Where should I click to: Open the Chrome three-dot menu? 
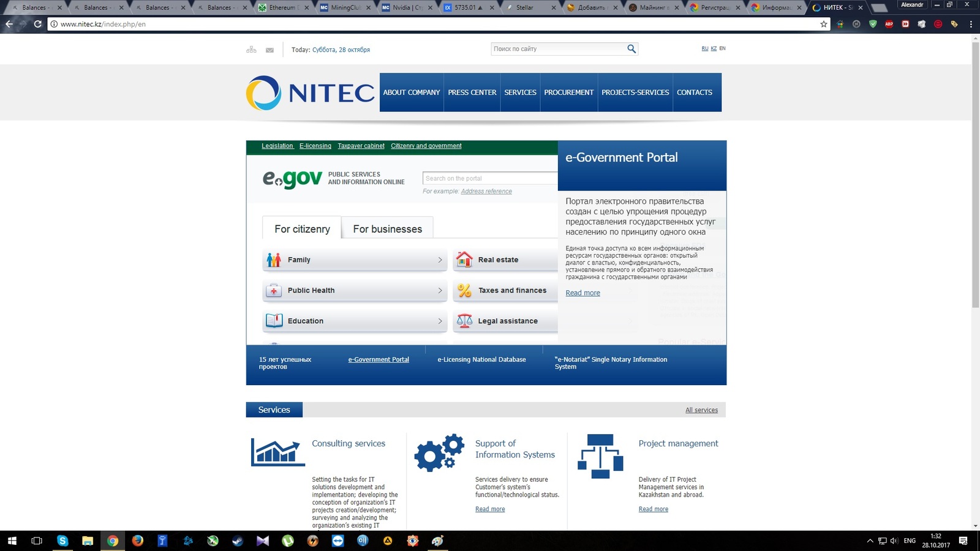(x=971, y=24)
